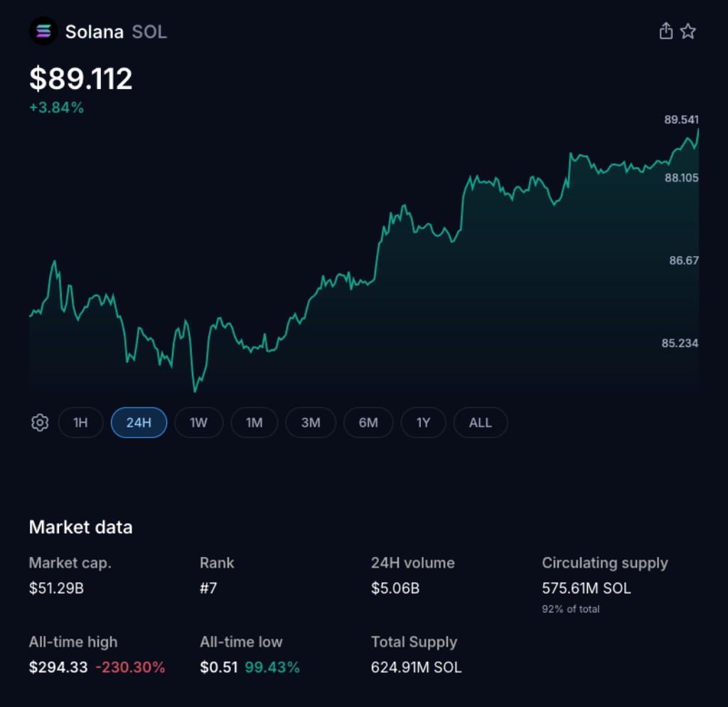Share Solana data via the share icon
Image resolution: width=728 pixels, height=707 pixels.
pyautogui.click(x=665, y=31)
